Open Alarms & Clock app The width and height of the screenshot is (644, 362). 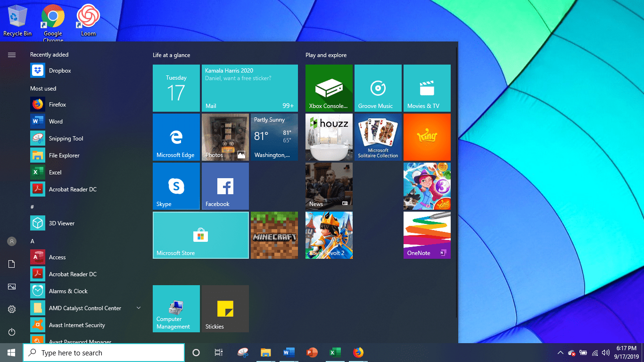pyautogui.click(x=85, y=291)
